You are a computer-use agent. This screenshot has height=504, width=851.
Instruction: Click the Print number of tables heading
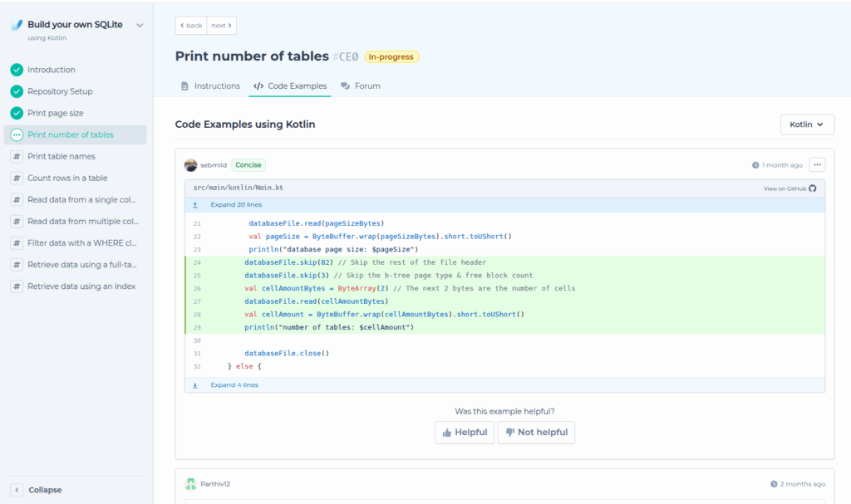[x=252, y=56]
